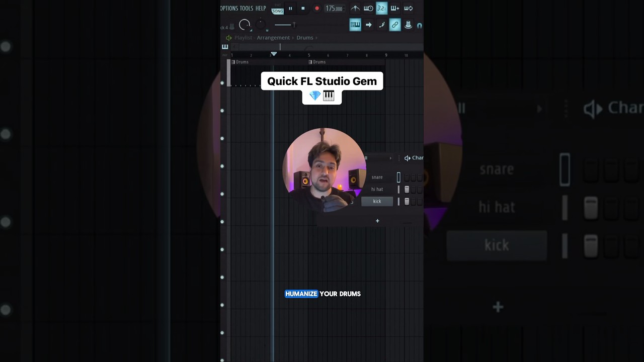This screenshot has height=362, width=644.
Task: Open the TOOLS menu
Action: click(247, 8)
